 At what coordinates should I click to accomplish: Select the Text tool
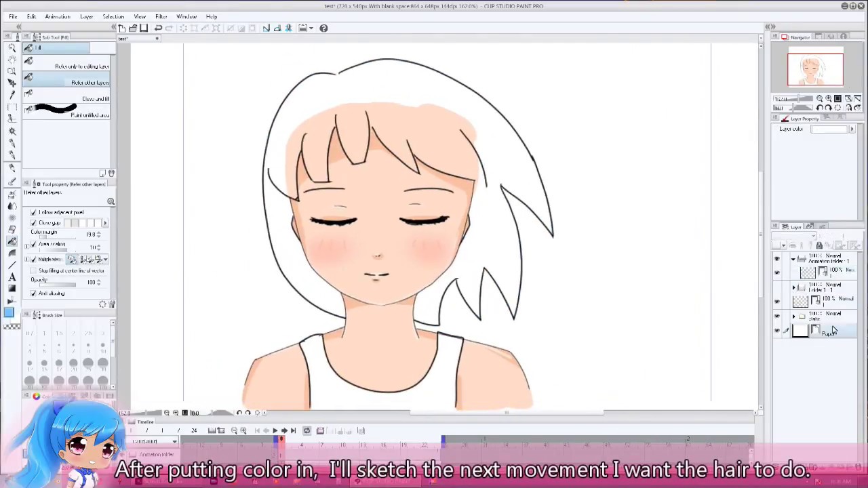(x=12, y=277)
